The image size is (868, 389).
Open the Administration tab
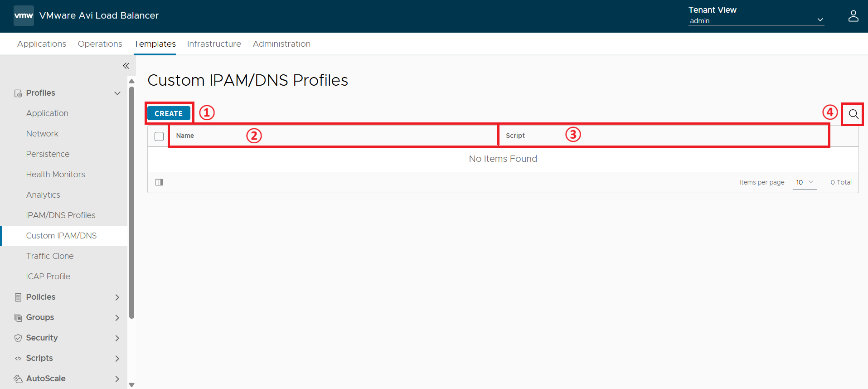281,44
